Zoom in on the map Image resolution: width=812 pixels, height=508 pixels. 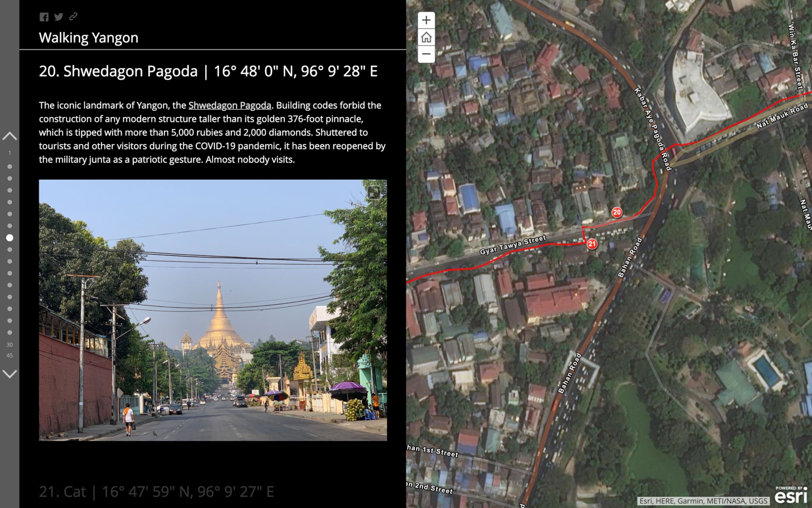(x=426, y=20)
